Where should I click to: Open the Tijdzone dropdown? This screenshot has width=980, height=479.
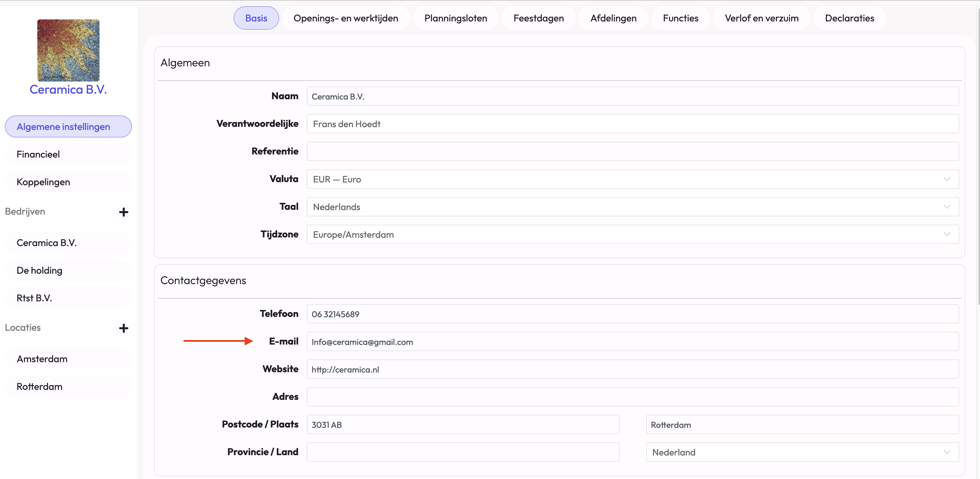[632, 234]
